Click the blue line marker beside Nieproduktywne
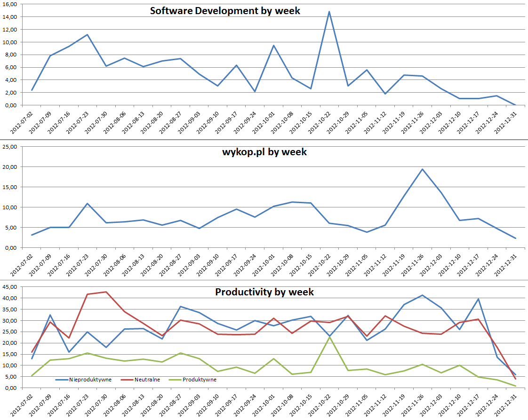This screenshot has width=528, height=420. (x=61, y=380)
